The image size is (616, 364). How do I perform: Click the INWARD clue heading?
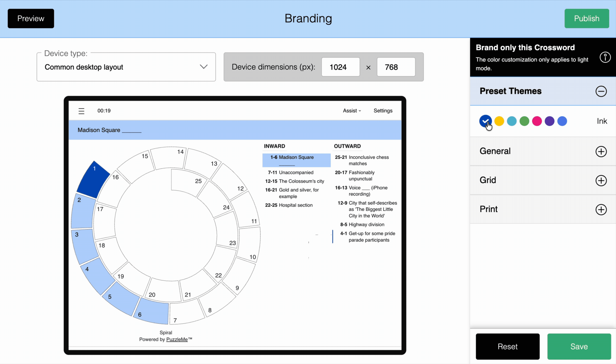coord(275,146)
